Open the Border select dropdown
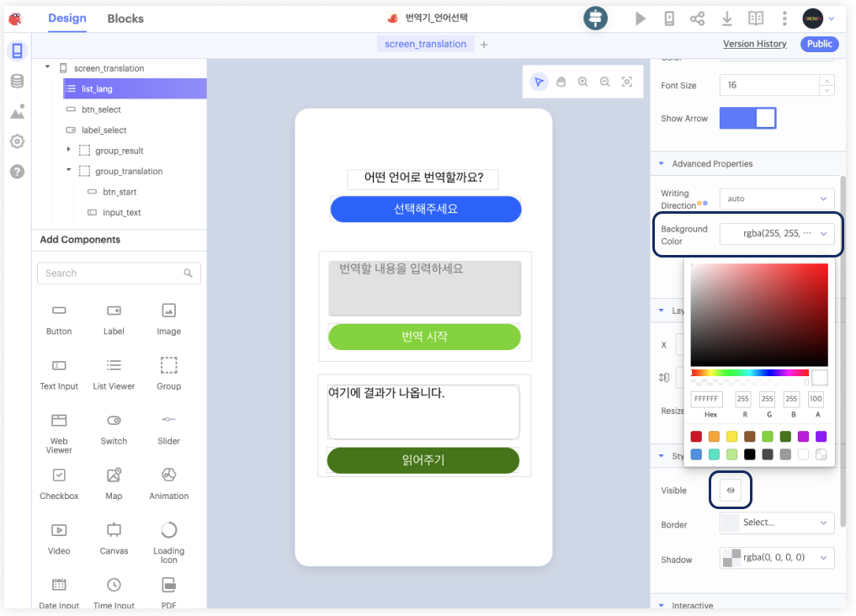Viewport: 856px width, 616px height. tap(777, 523)
